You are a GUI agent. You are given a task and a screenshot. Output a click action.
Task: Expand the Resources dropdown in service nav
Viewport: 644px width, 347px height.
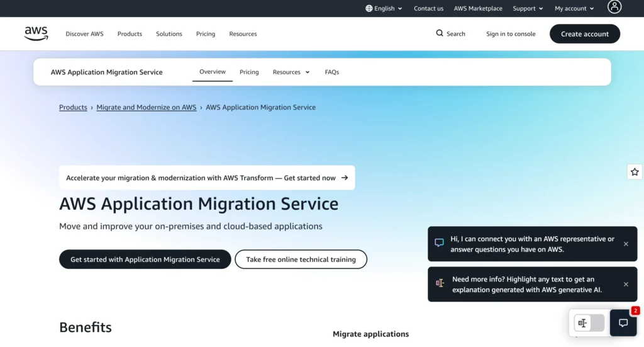(x=291, y=72)
